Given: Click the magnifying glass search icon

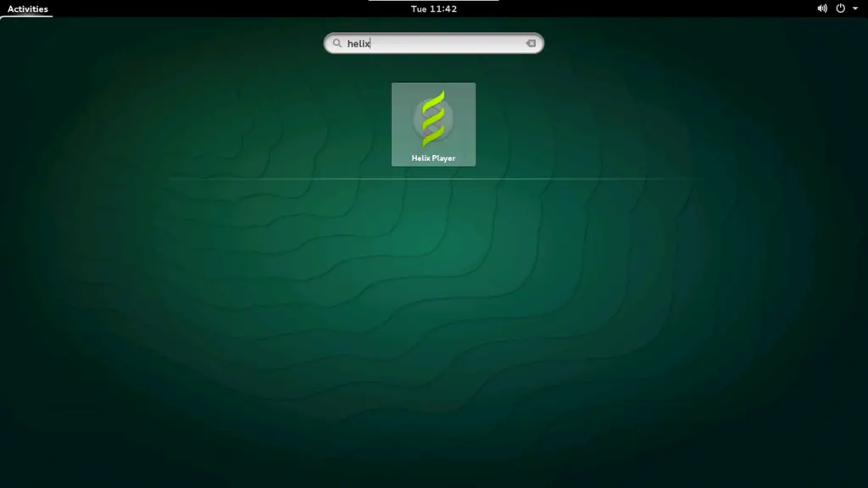Looking at the screenshot, I should 337,43.
